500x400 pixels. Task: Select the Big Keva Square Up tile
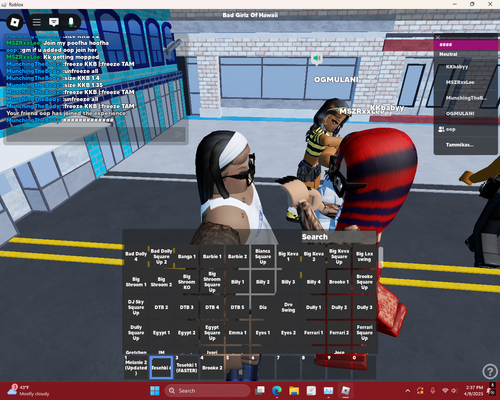339,256
